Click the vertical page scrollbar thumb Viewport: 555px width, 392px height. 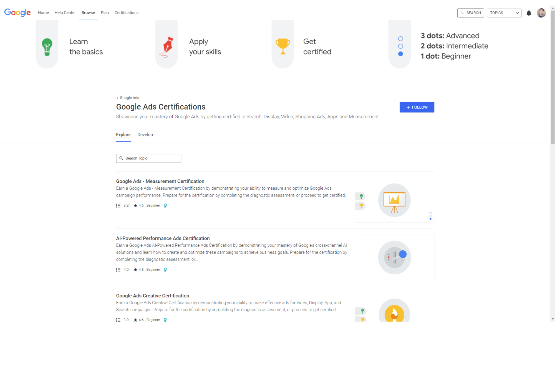coord(553,77)
